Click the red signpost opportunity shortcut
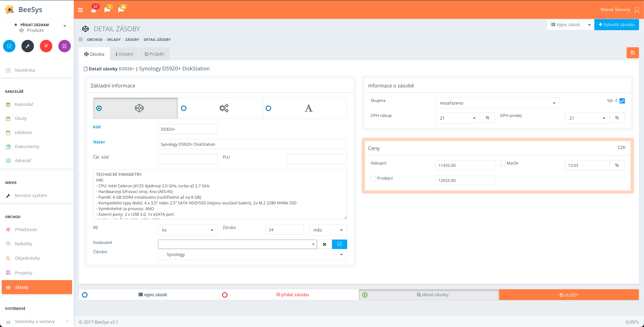 [x=46, y=46]
